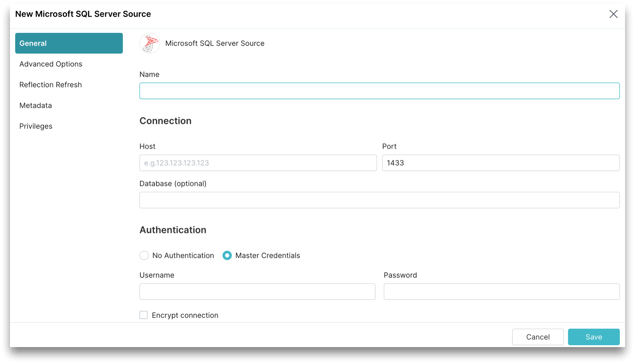Enable the Encrypt connection checkbox
Viewport: 635px width, 364px height.
[x=143, y=315]
